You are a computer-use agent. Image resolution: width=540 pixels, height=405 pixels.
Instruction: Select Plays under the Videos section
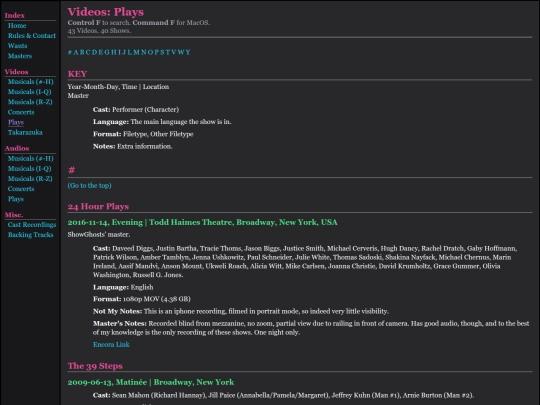(16, 122)
